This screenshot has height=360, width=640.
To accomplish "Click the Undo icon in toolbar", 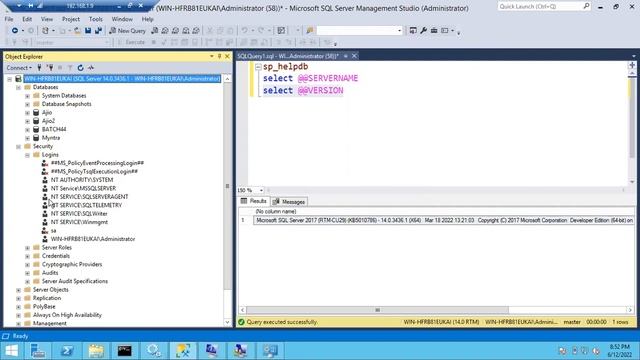I will pyautogui.click(x=244, y=31).
